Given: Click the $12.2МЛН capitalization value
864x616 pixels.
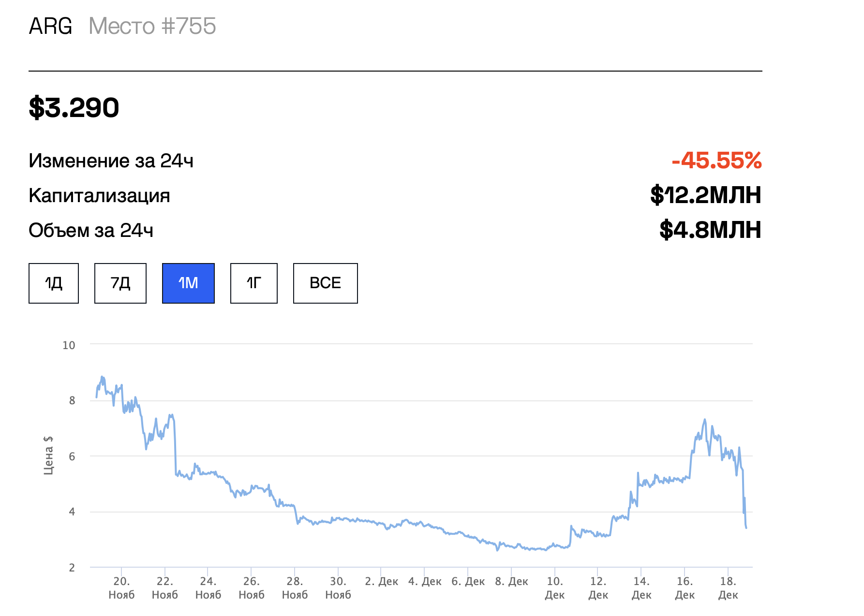Looking at the screenshot, I should point(706,195).
